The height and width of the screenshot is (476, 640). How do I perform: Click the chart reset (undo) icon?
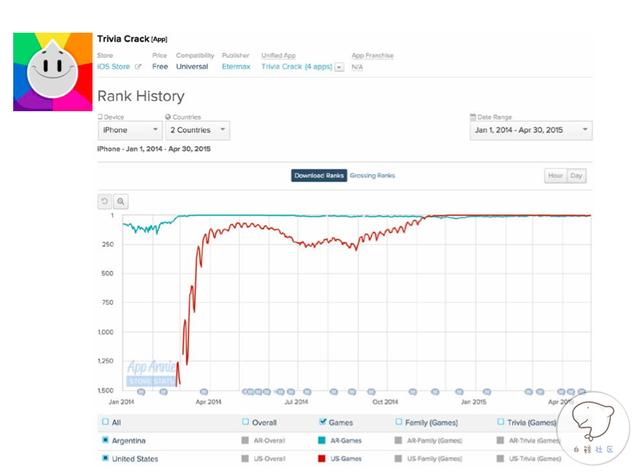tap(105, 201)
